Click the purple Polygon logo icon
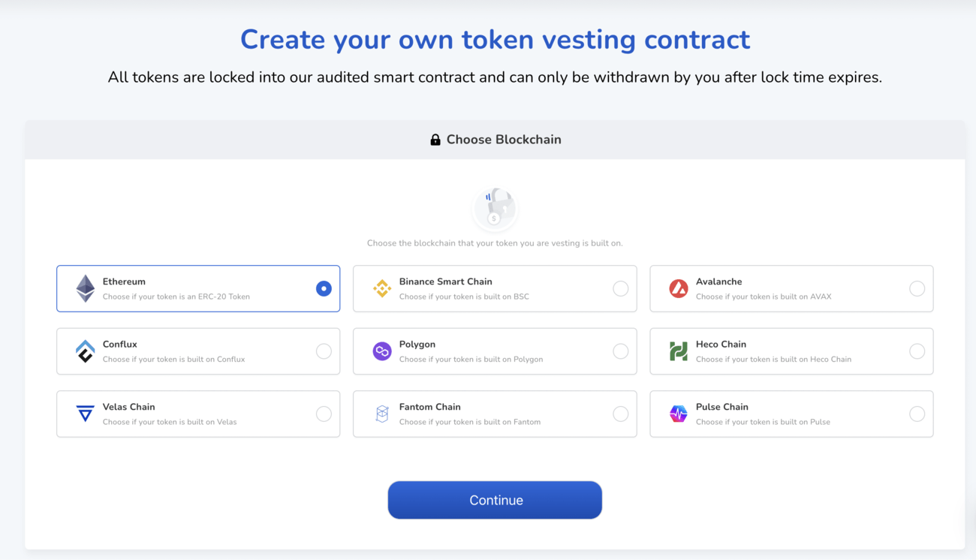Screen dimensions: 976x560 [382, 351]
